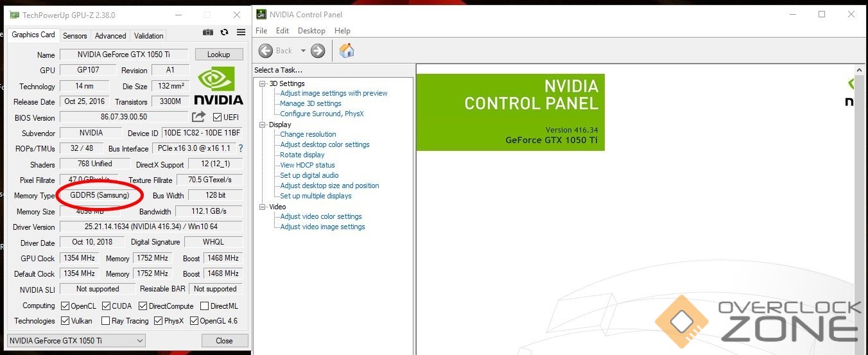Enable the Ray Tracing checkbox
This screenshot has height=355, width=868.
tap(105, 321)
